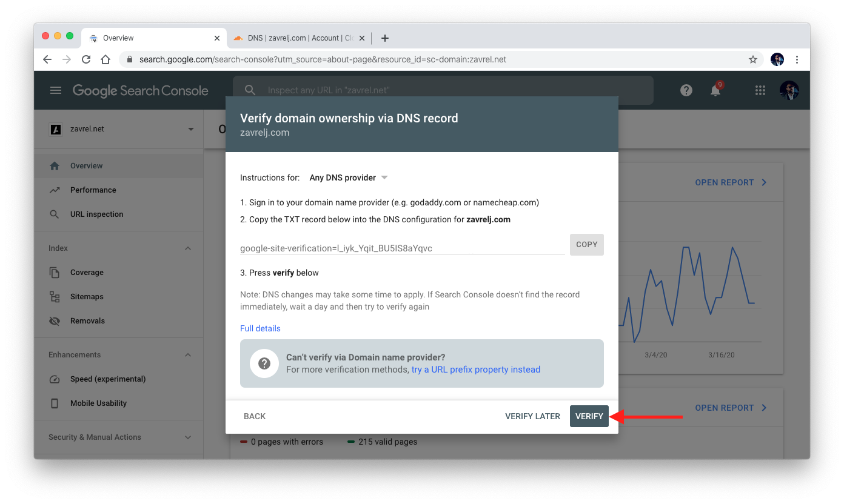844x504 pixels.
Task: Click the Google Search Console logo
Action: (x=140, y=90)
